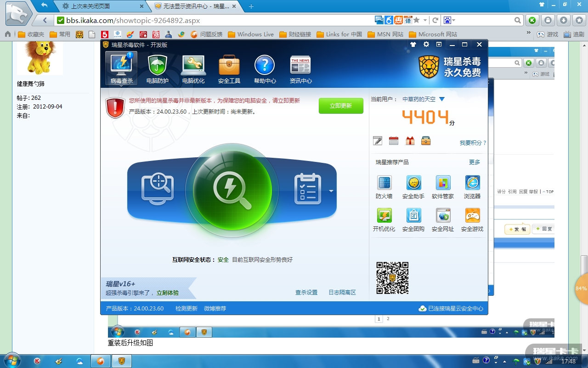This screenshot has height=368, width=588.
Task: Click the calendar icon under the score
Action: (x=394, y=141)
